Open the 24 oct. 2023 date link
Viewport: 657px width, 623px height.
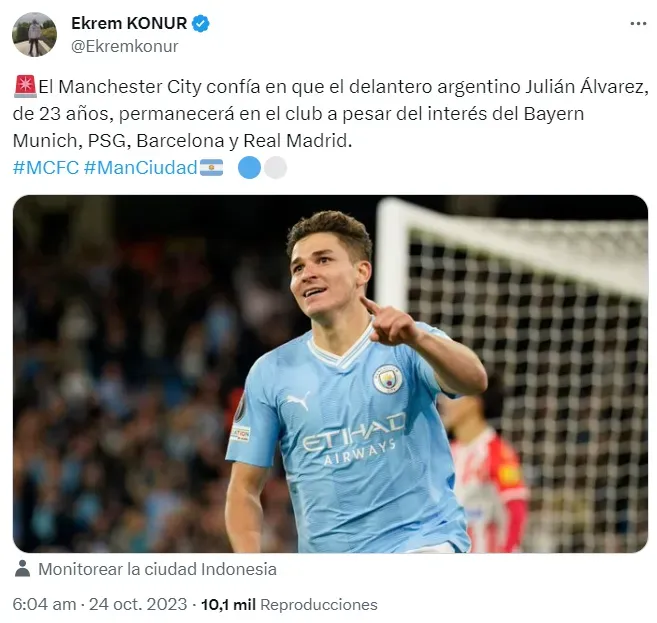tap(138, 605)
